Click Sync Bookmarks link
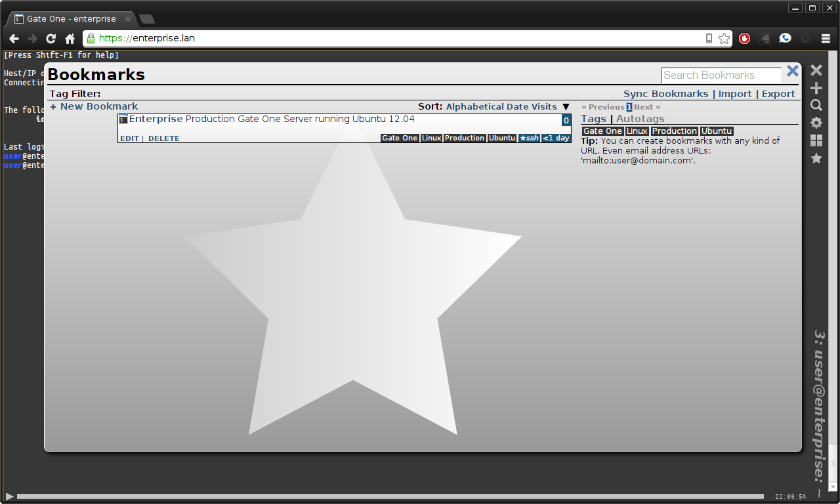The image size is (840, 504). (665, 94)
